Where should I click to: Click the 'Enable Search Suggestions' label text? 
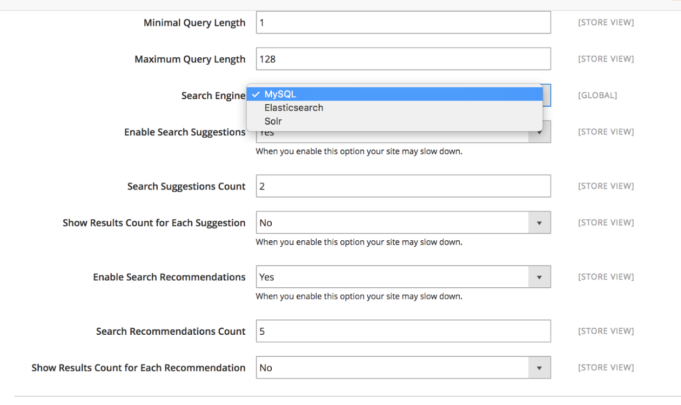[x=184, y=132]
